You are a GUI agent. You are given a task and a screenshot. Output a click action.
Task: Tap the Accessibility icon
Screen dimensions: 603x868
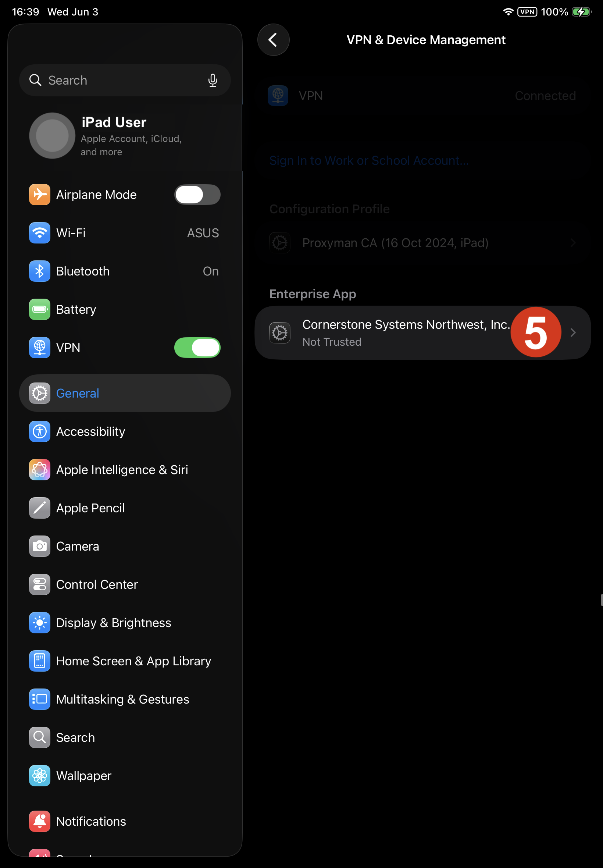click(40, 431)
